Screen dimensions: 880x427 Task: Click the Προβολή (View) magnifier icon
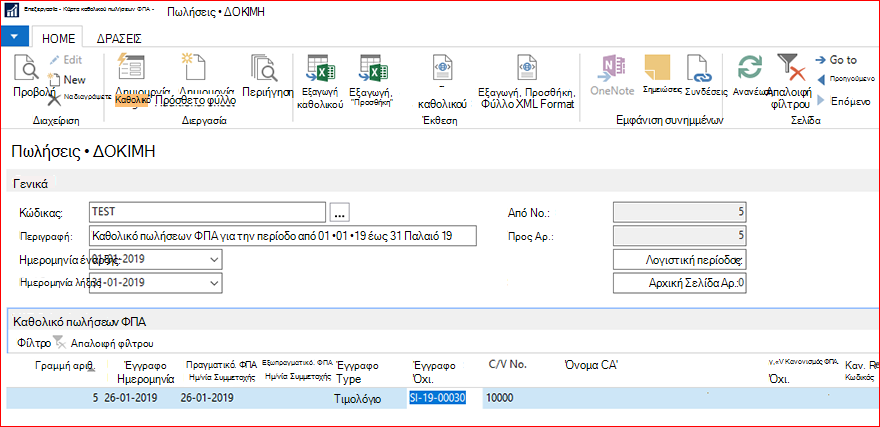point(26,67)
